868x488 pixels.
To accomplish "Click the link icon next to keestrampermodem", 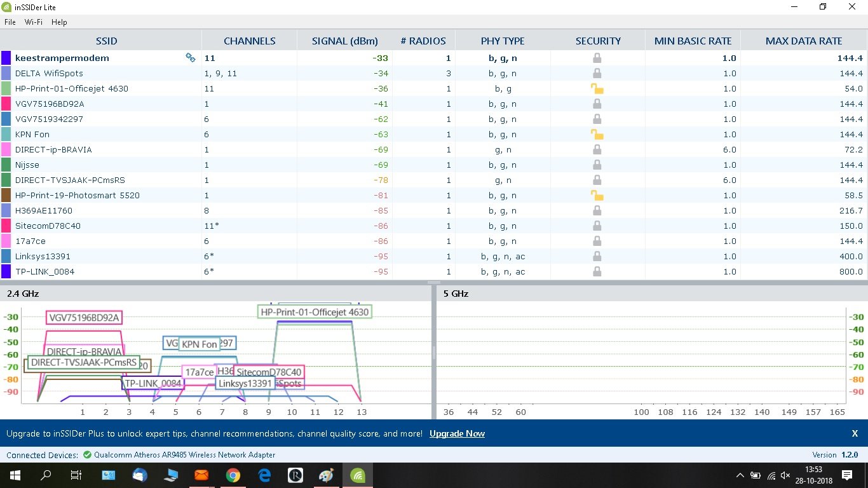I will pyautogui.click(x=190, y=58).
